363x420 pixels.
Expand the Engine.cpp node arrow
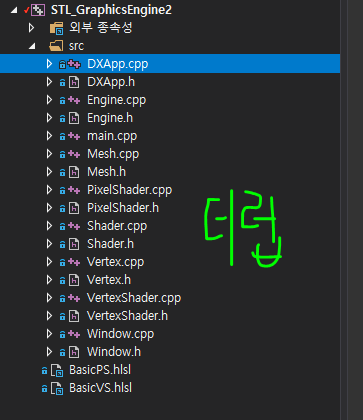tap(49, 100)
